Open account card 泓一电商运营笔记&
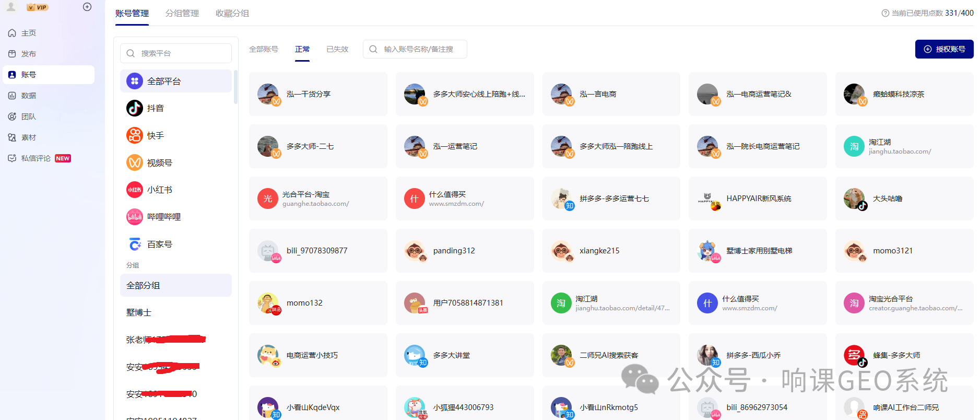Image resolution: width=980 pixels, height=420 pixels. point(758,94)
